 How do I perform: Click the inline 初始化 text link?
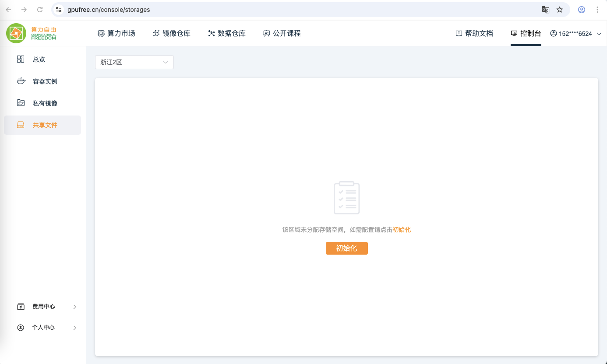[402, 230]
